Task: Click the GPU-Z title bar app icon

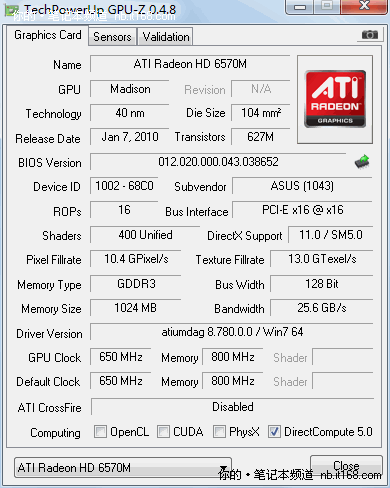Action: click(11, 11)
